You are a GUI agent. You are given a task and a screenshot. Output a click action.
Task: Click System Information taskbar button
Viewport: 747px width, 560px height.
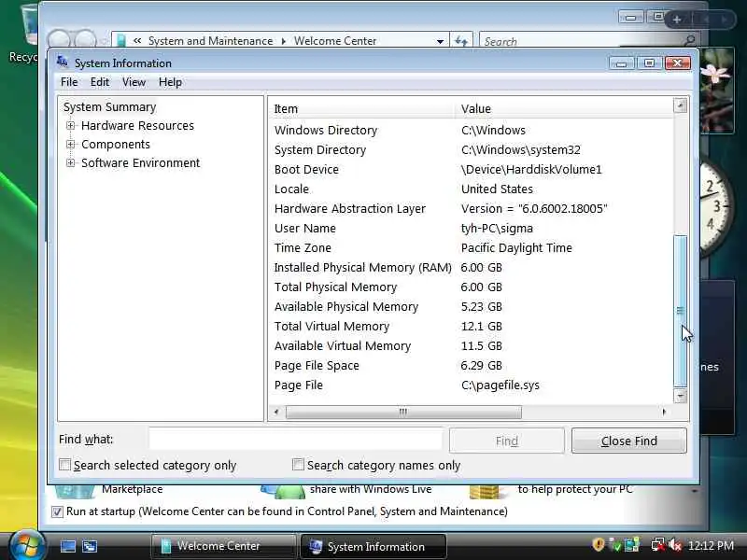tap(373, 546)
